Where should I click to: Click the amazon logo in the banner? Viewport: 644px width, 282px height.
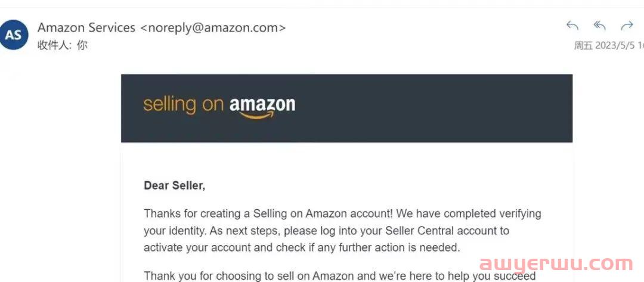262,107
